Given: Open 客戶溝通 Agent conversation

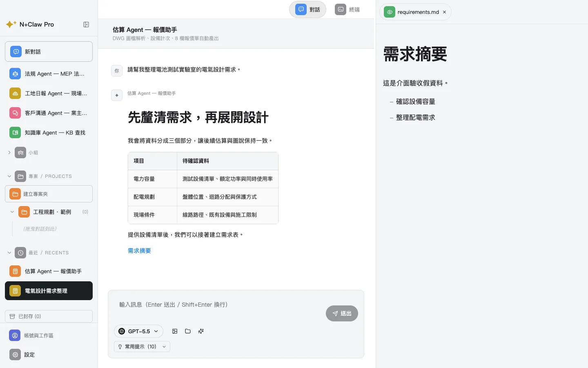Looking at the screenshot, I should pos(49,113).
